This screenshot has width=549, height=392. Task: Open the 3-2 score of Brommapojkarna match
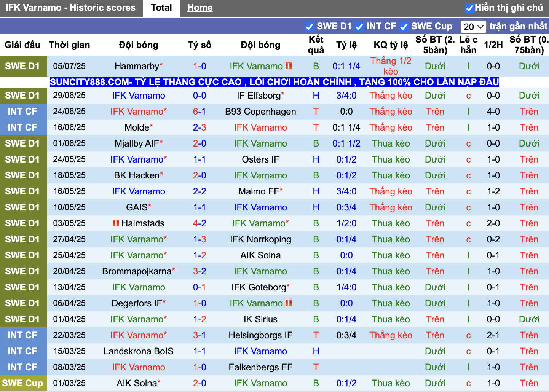[199, 271]
